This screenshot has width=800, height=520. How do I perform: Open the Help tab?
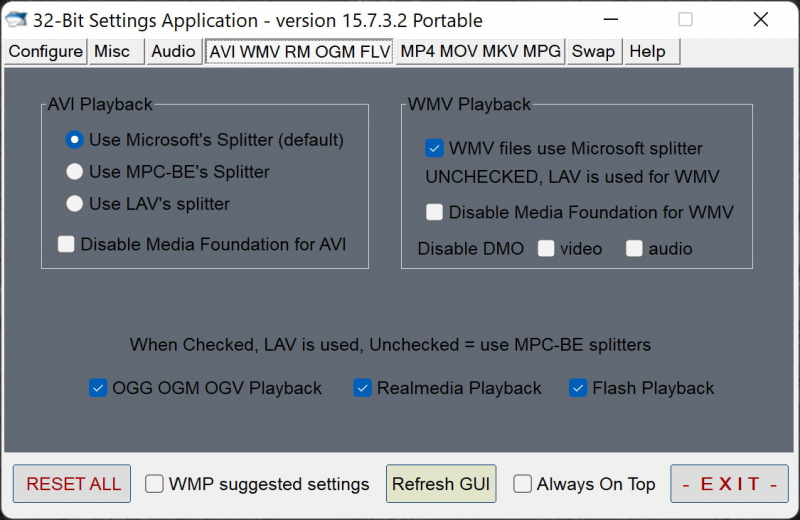tap(647, 52)
